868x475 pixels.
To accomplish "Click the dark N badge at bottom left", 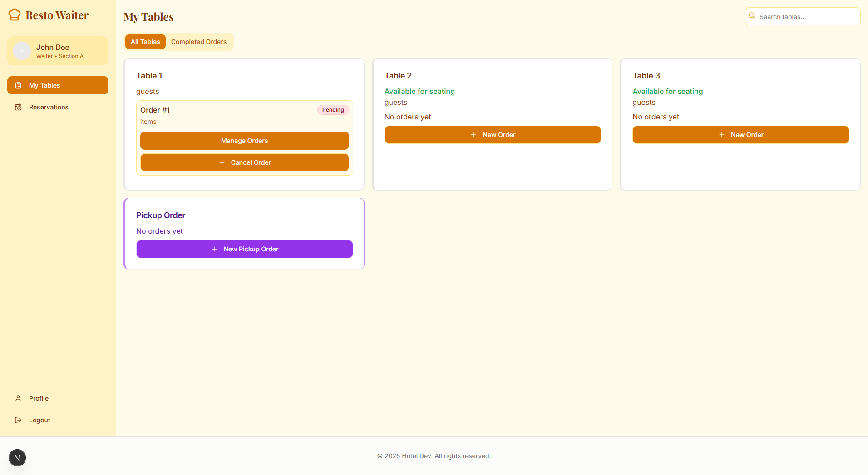I will tap(17, 457).
